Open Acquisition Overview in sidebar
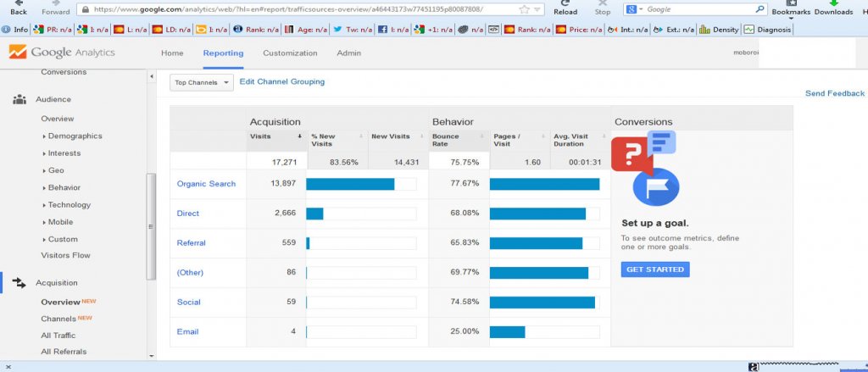The width and height of the screenshot is (868, 372). tap(61, 302)
